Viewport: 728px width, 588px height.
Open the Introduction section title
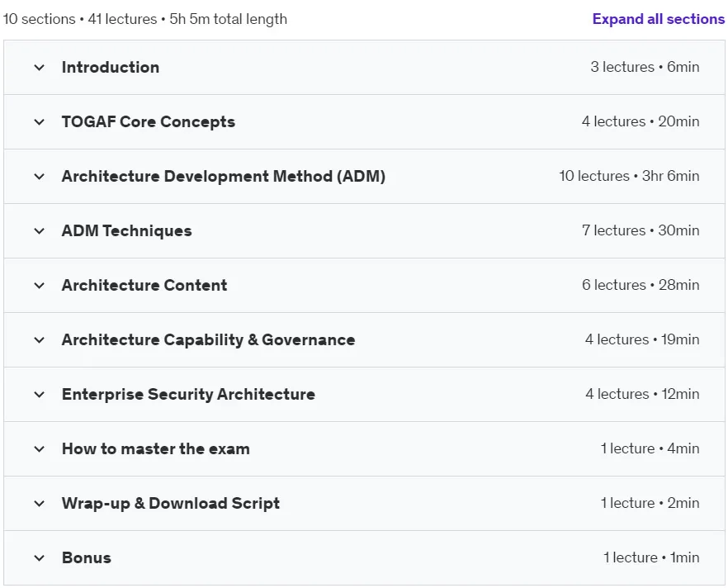[111, 68]
